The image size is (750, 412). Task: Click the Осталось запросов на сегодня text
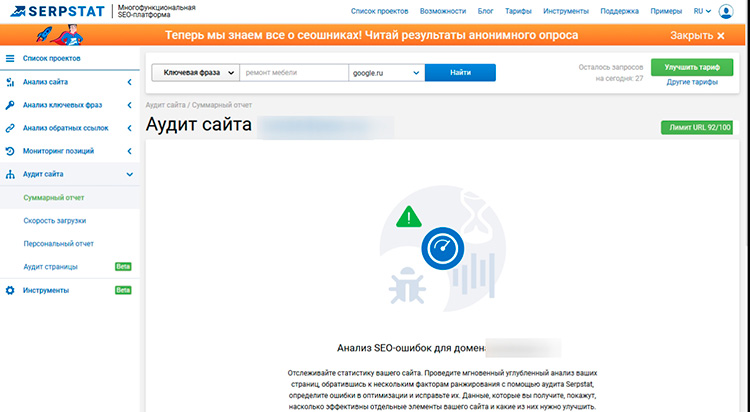(611, 73)
